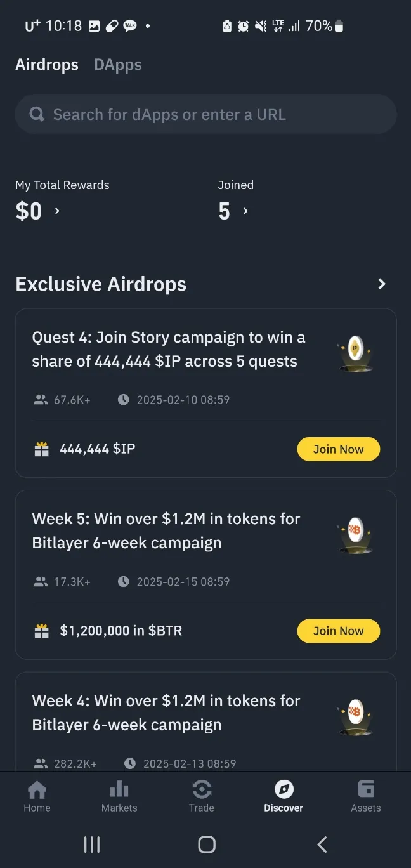Expand My Total Rewards chevron
411x868 pixels.
(57, 211)
